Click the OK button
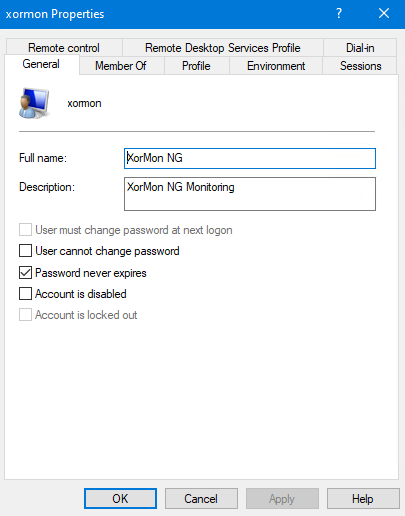Screen dimensions: 405x516 [120, 499]
